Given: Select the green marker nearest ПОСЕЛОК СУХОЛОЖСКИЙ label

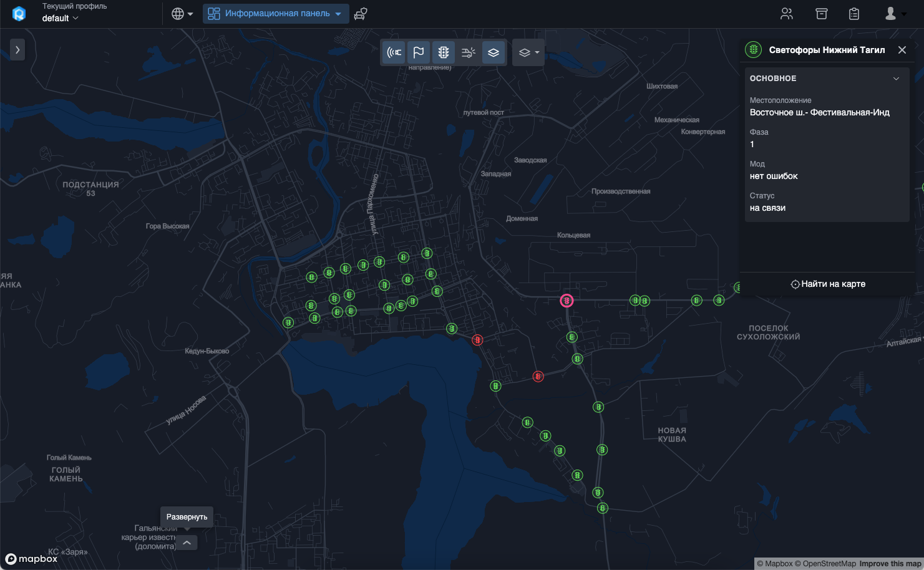Looking at the screenshot, I should pyautogui.click(x=719, y=300).
